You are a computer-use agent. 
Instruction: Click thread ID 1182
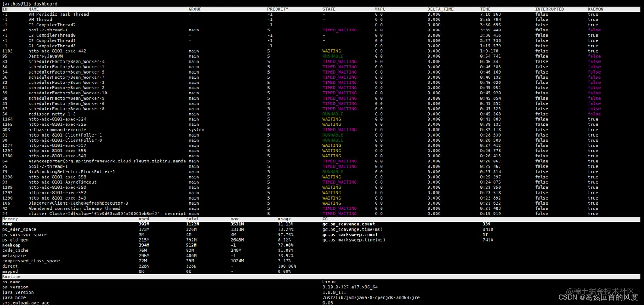coord(8,51)
